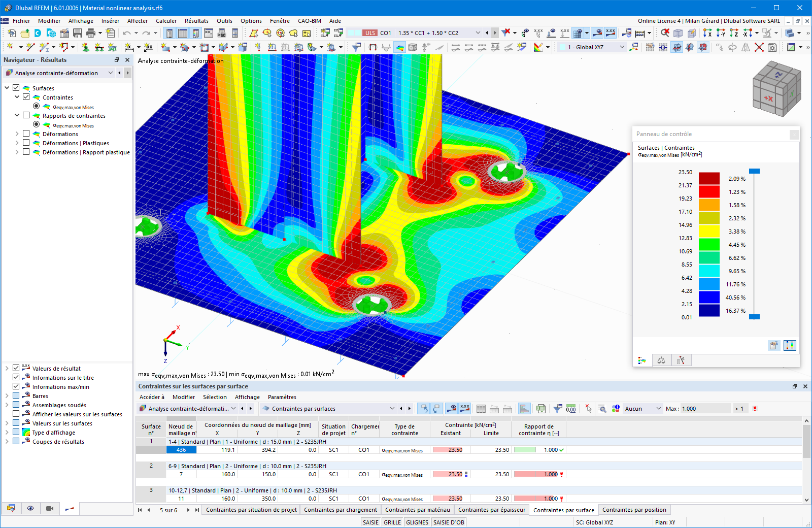The height and width of the screenshot is (528, 812).
Task: Enable the Déformations | Plastiques checkbox
Action: (26, 143)
